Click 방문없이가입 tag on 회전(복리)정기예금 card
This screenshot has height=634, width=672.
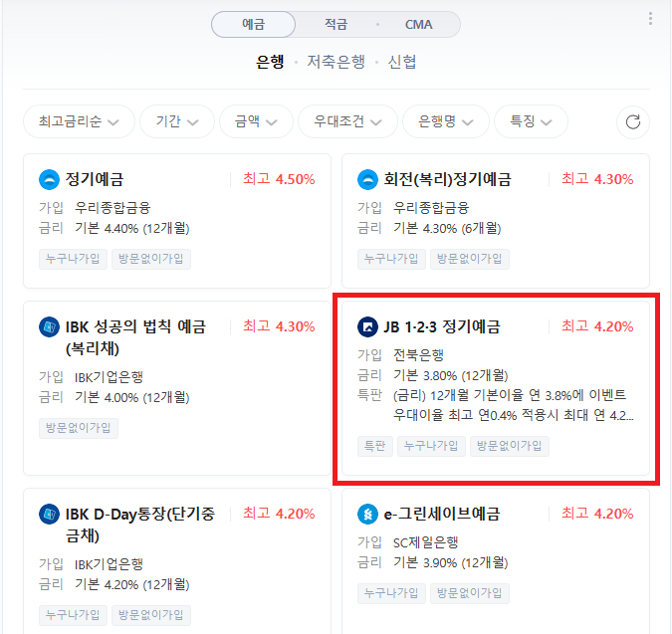[x=469, y=259]
